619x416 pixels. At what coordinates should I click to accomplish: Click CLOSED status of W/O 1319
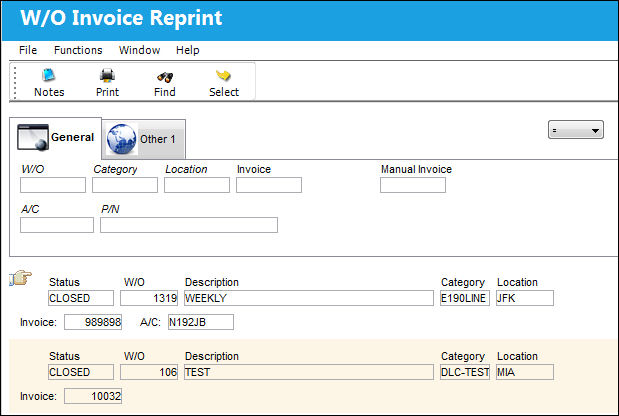pyautogui.click(x=81, y=298)
